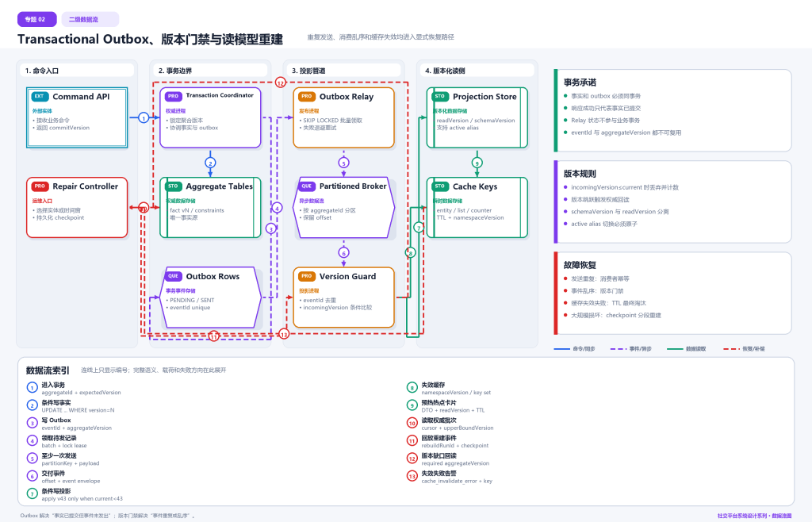Click the footer text '社交平台系统设计系列 · 数据流图'
Viewport: 812px width, 522px height.
[x=755, y=516]
